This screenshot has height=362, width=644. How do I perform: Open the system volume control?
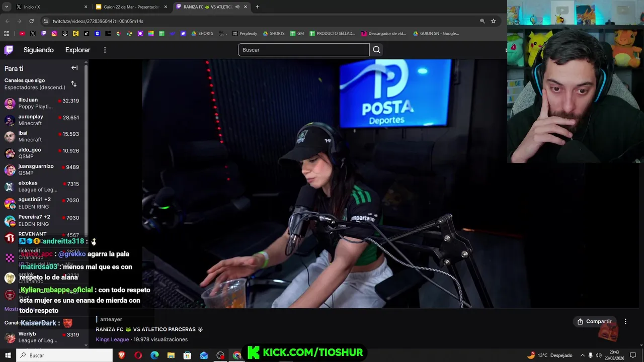[x=598, y=355]
